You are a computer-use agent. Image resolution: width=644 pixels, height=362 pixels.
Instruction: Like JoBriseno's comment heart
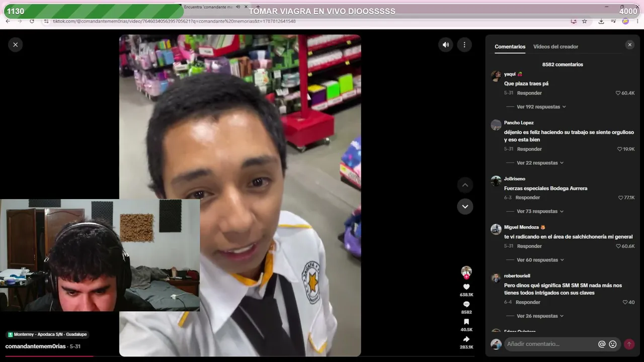point(621,198)
